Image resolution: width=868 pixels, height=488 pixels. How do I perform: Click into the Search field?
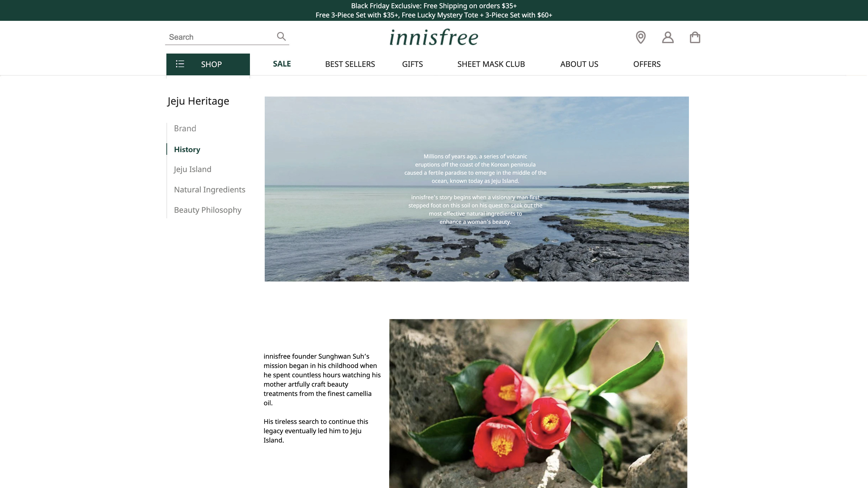[219, 37]
